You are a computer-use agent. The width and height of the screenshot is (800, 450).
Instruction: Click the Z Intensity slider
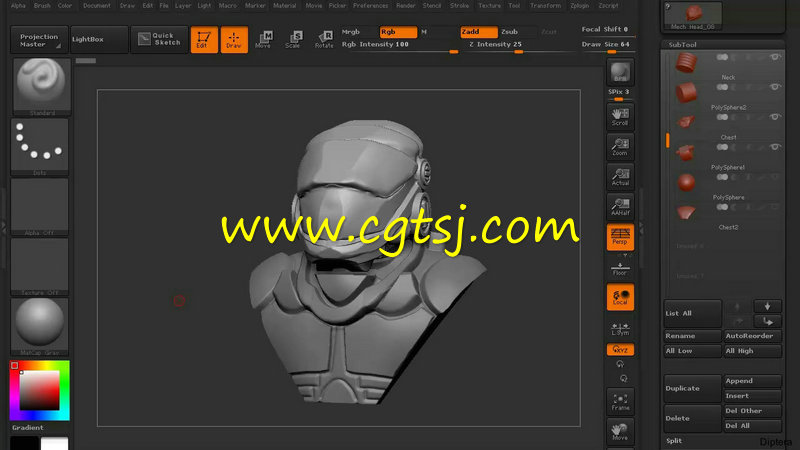pyautogui.click(x=517, y=46)
